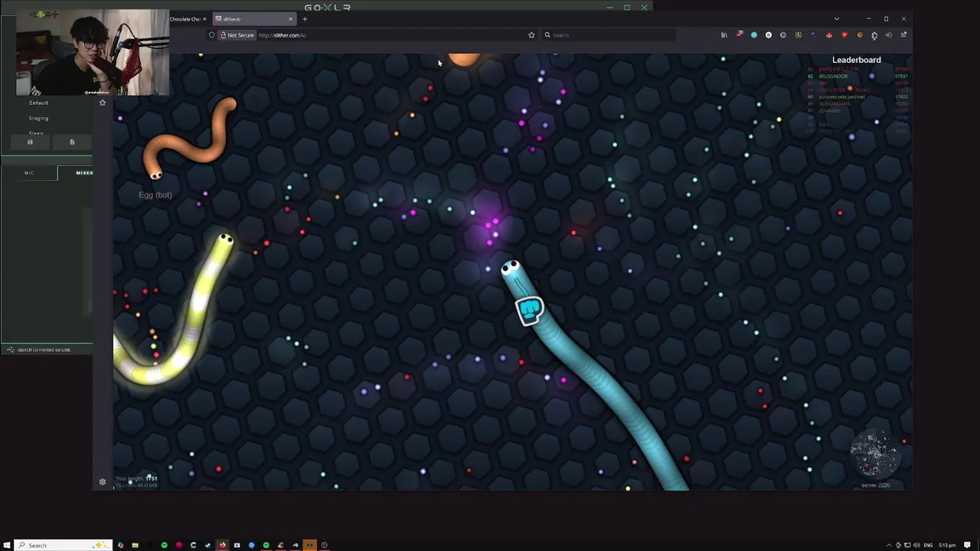This screenshot has height=551, width=980.
Task: Expand the list all tabs chevron
Action: coord(836,19)
